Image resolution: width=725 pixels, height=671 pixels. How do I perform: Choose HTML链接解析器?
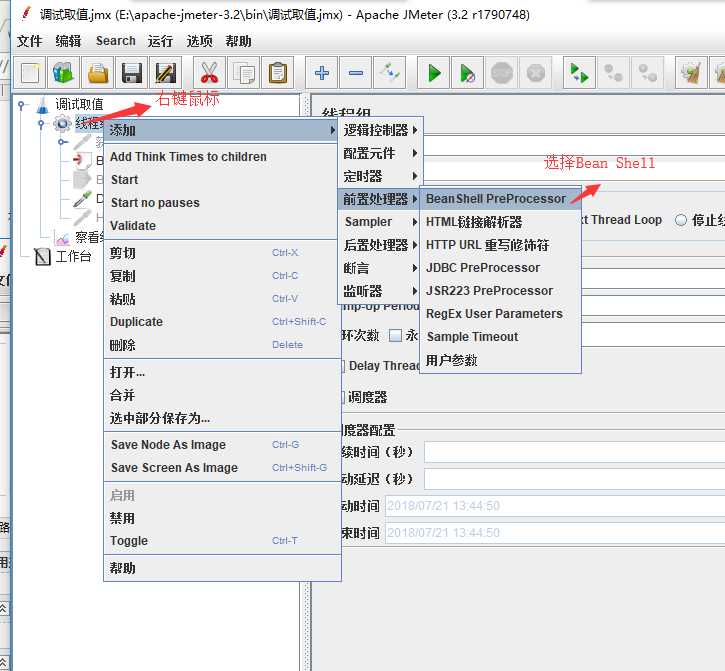coord(500,222)
